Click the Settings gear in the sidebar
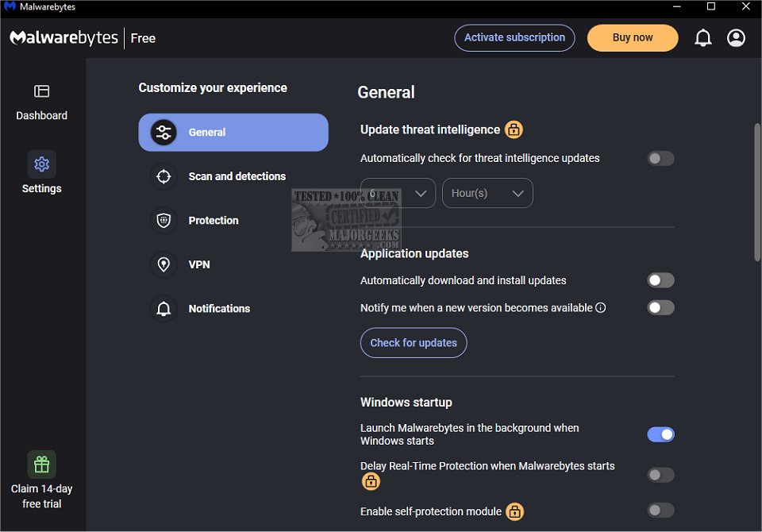Viewport: 762px width, 532px height. pyautogui.click(x=42, y=164)
